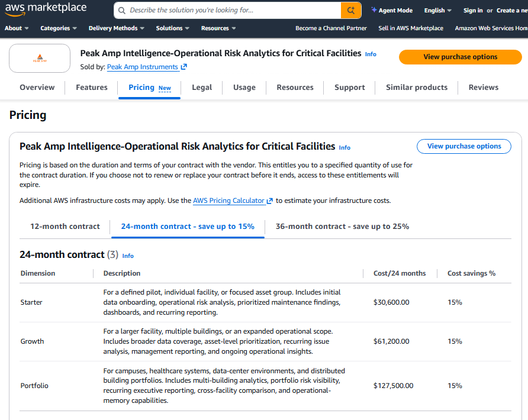Select the 24-month contract save 15% tab
The width and height of the screenshot is (528, 420).
click(188, 227)
